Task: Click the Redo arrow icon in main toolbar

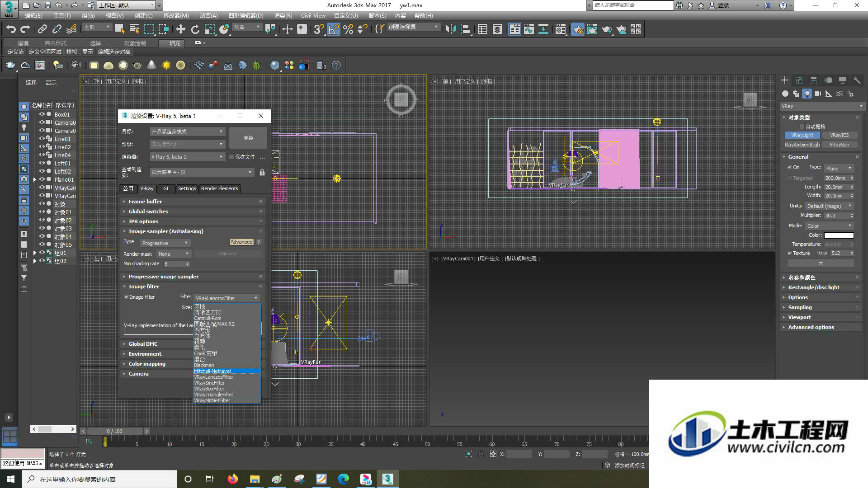Action: click(25, 29)
